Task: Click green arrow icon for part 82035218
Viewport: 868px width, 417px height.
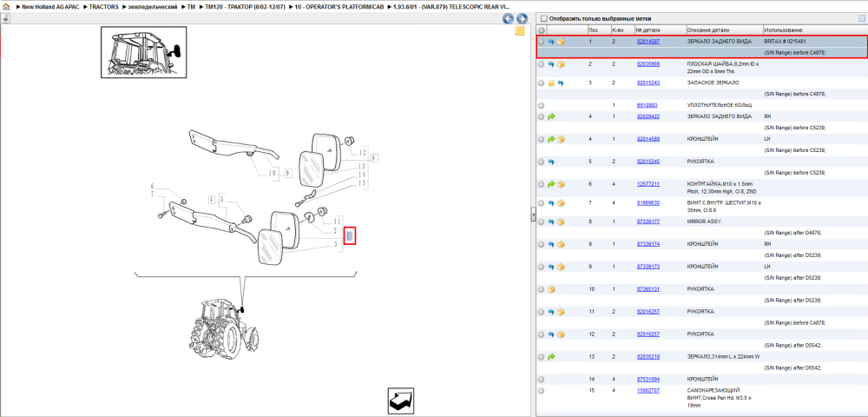Action: pos(551,357)
